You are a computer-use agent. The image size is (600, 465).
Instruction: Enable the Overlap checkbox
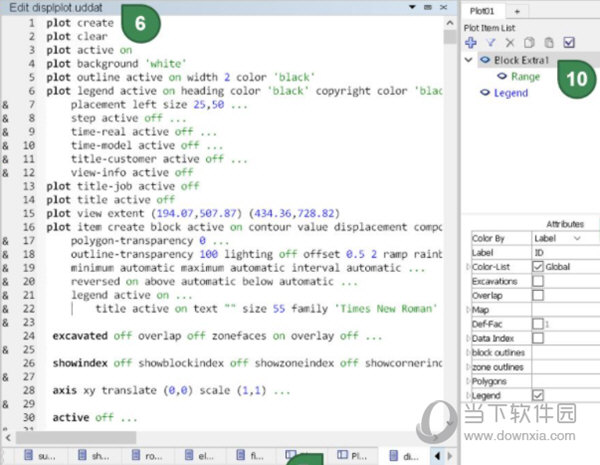[538, 295]
